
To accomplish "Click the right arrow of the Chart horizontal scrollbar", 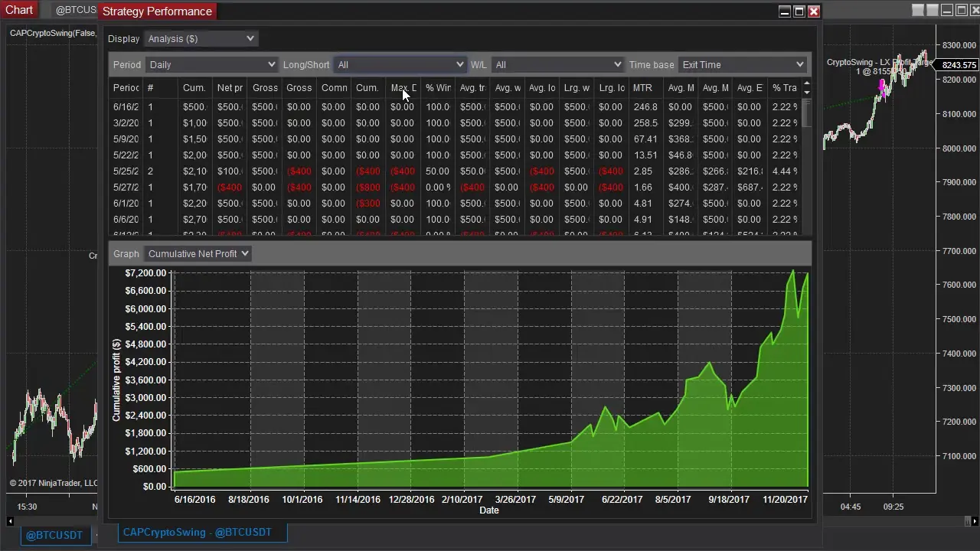I will coord(975,521).
